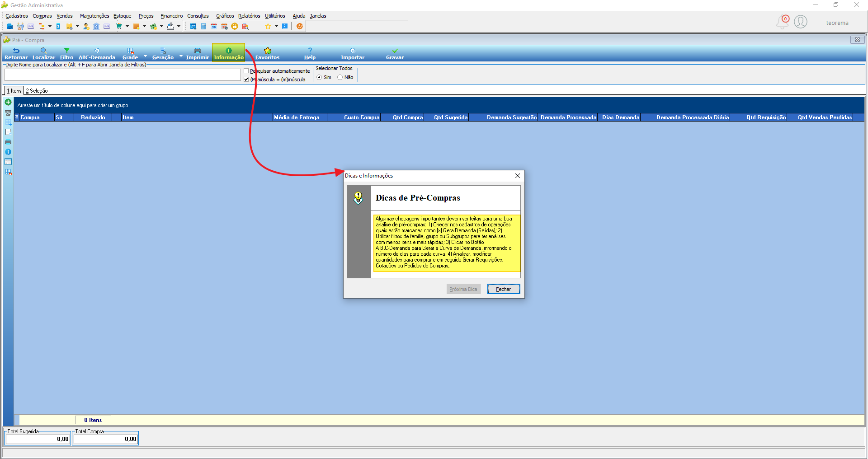868x459 pixels.
Task: Open the calculator icon in the main toolbar
Action: click(x=203, y=26)
